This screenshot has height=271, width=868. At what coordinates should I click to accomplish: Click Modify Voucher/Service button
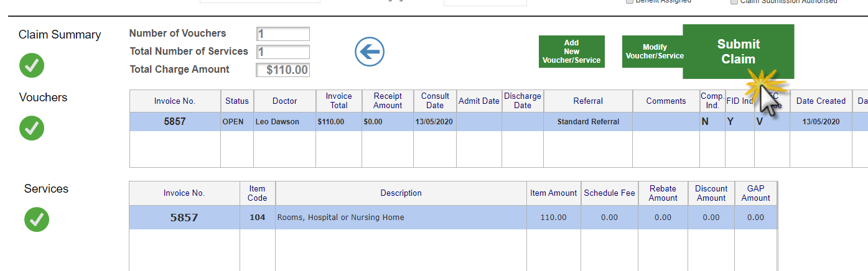653,52
